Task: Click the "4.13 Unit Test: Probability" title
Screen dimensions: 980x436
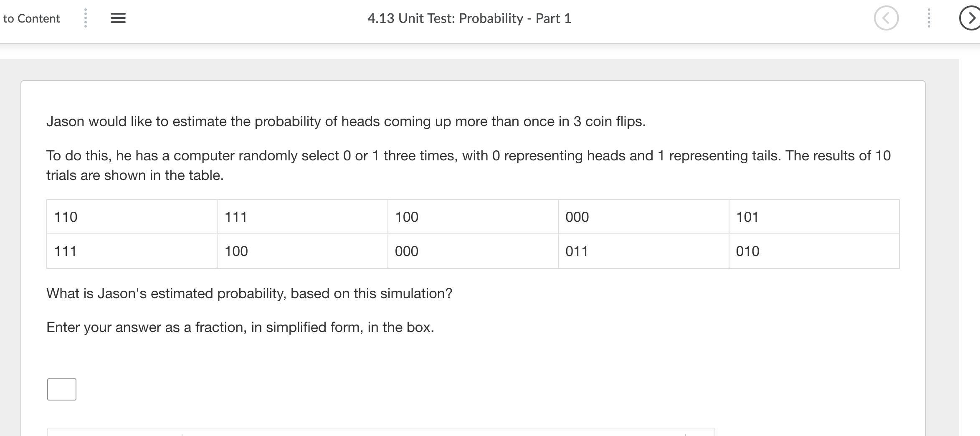Action: tap(469, 18)
